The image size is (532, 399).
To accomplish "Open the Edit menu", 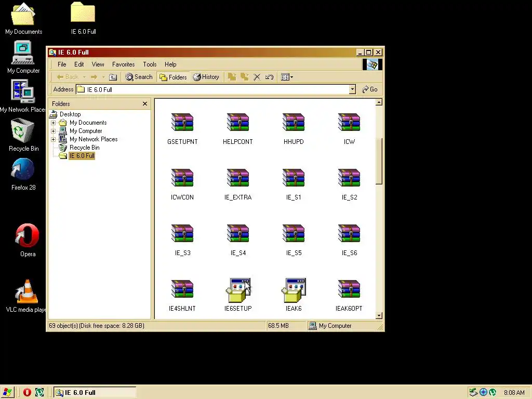I will pyautogui.click(x=79, y=64).
